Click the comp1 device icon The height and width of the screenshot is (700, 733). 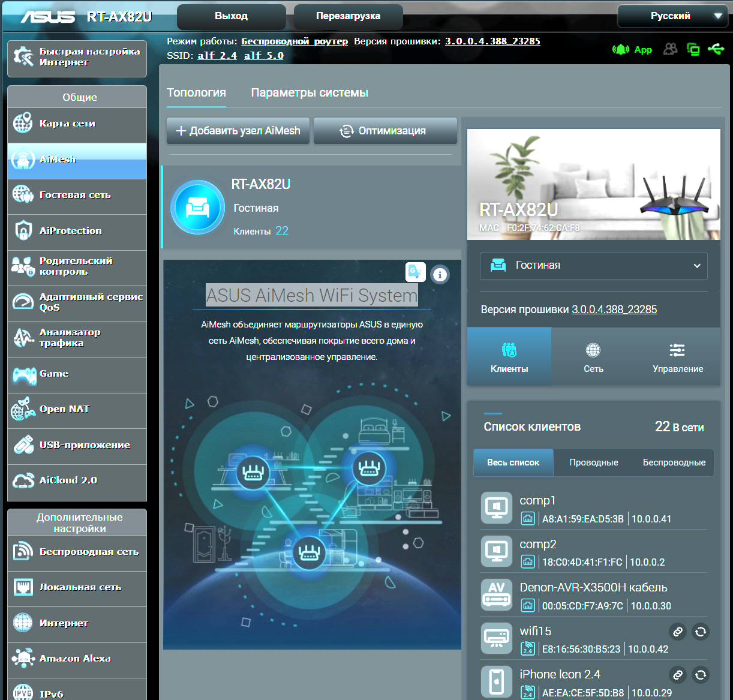(x=497, y=508)
